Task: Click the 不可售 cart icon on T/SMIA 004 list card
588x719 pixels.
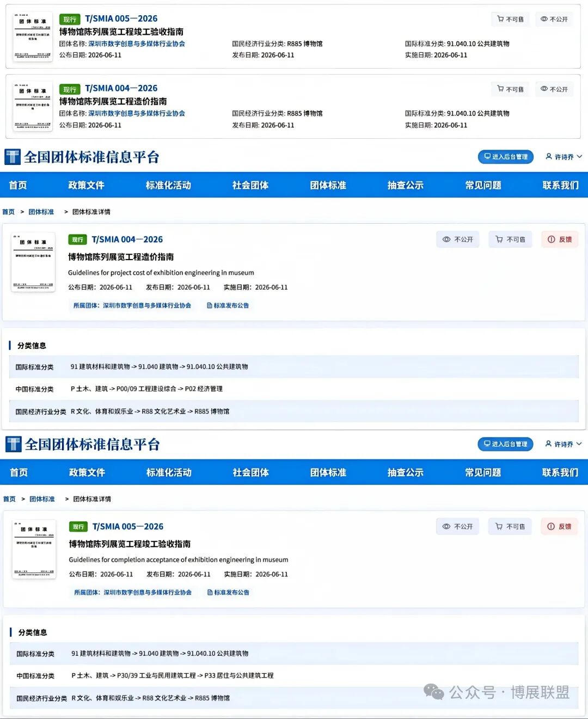Action: coord(510,89)
